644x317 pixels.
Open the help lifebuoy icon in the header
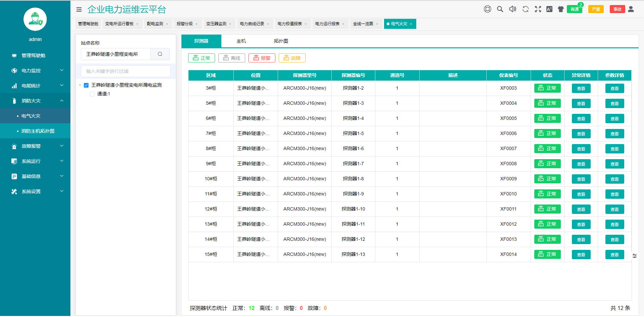(487, 9)
